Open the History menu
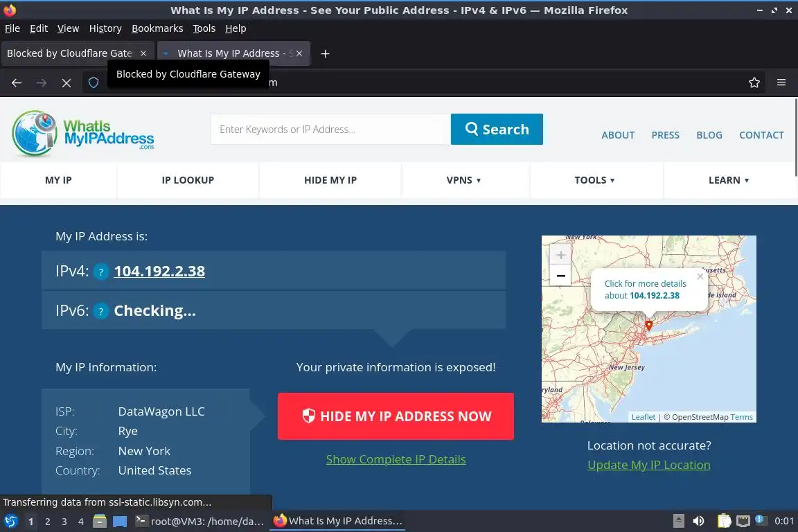798x532 pixels. [105, 28]
